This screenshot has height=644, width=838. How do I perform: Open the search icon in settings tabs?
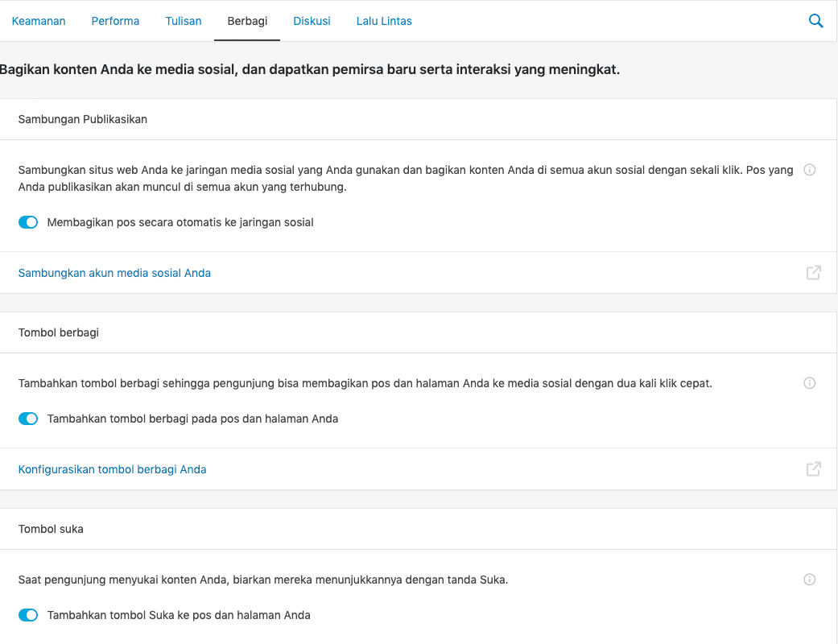(815, 21)
